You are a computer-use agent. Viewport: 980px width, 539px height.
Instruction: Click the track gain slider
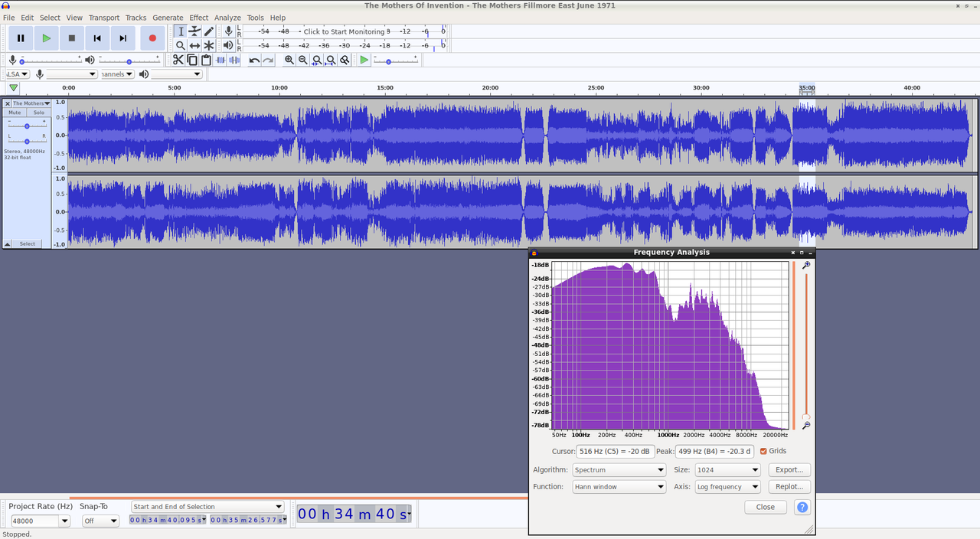27,124
